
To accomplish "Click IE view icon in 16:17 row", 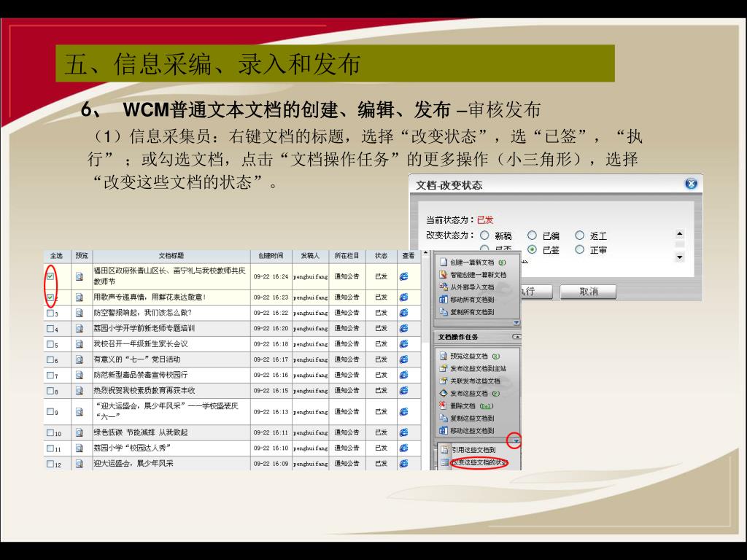I will (404, 359).
